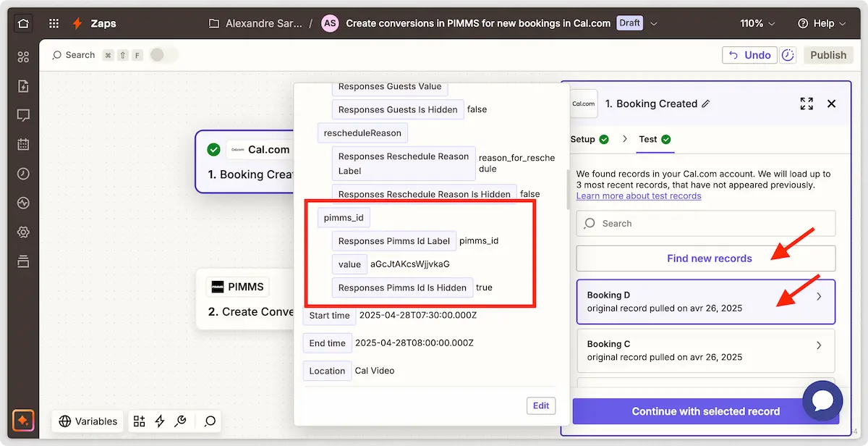The width and height of the screenshot is (868, 446).
Task: Click Continue with selected record
Action: 705,411
